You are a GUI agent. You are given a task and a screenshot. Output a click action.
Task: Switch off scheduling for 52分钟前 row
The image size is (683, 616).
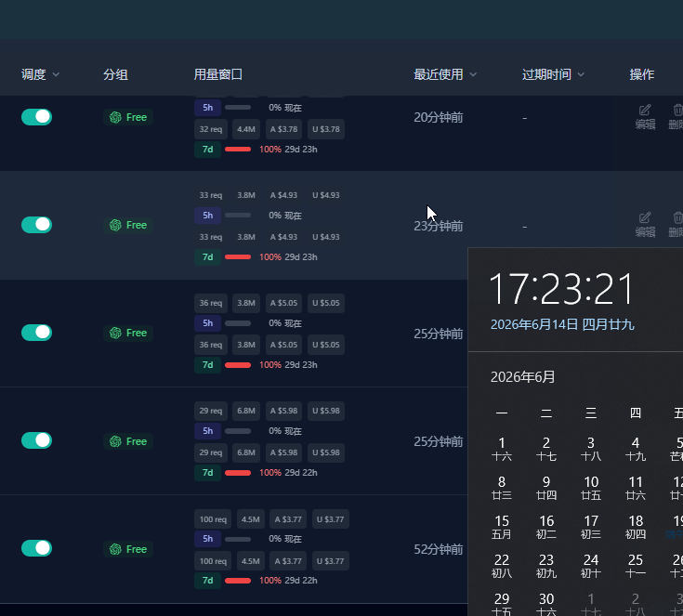coord(36,548)
